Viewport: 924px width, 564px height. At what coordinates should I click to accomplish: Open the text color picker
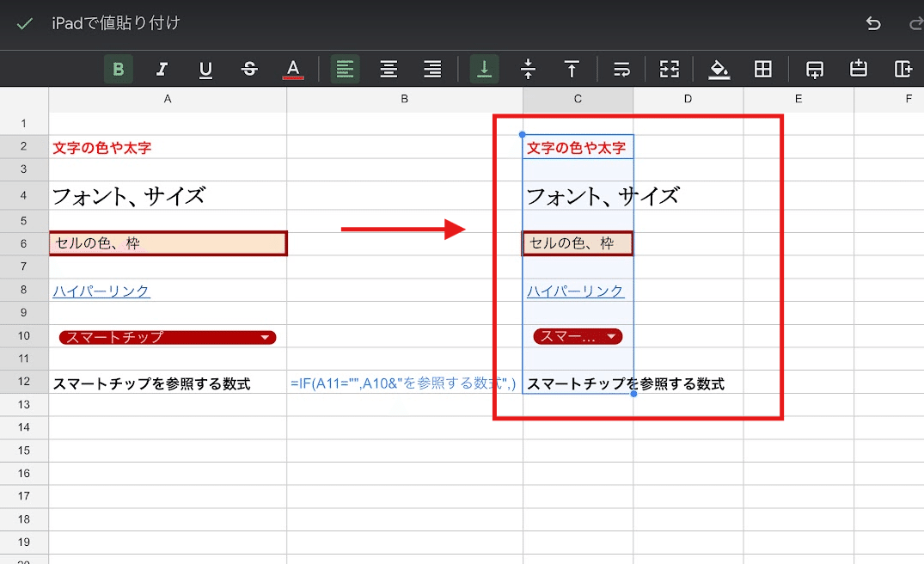tap(293, 69)
